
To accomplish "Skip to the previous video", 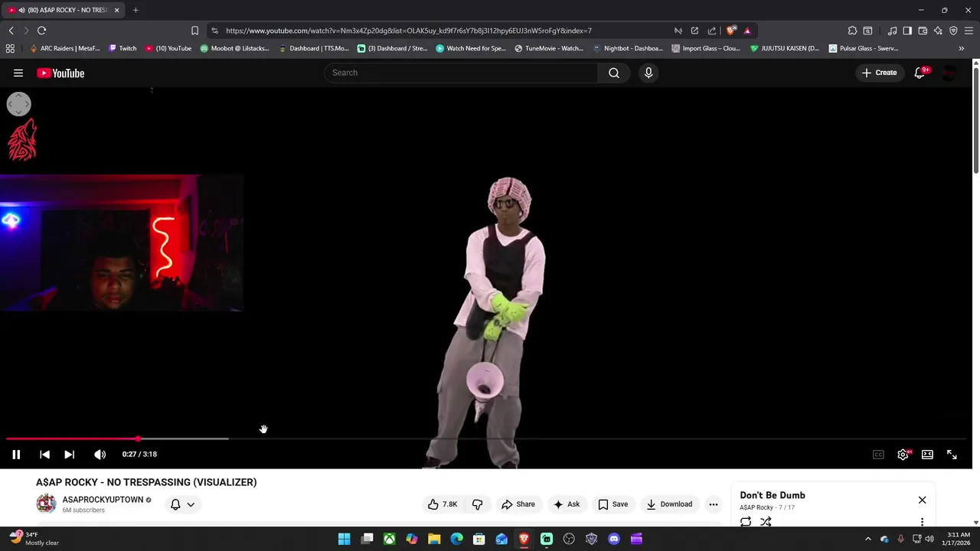I will point(44,455).
